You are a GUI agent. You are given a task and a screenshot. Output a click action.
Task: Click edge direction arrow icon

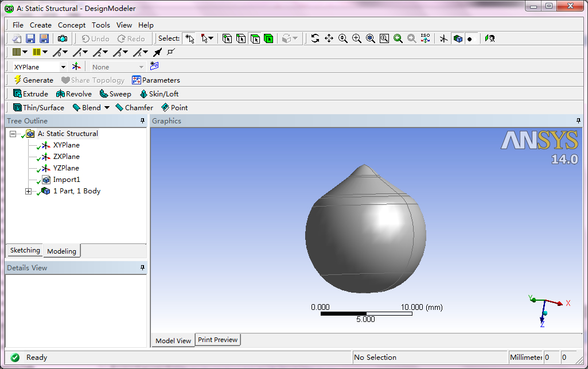tap(158, 52)
